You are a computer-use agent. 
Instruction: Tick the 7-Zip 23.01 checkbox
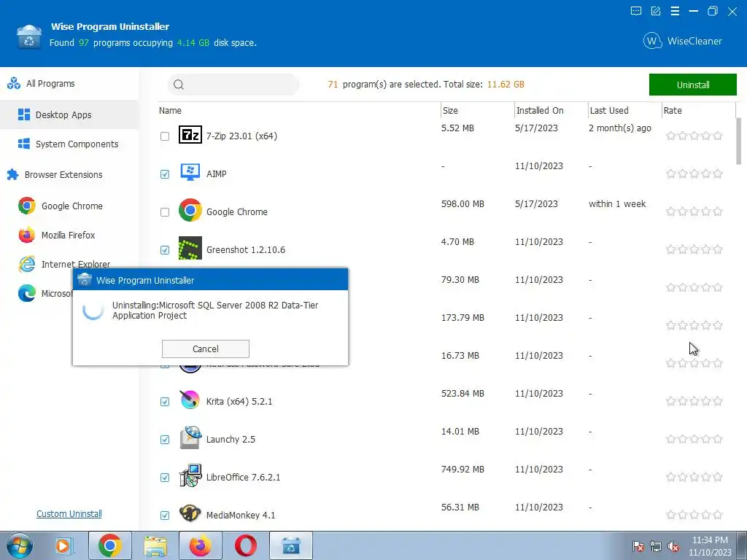pos(165,136)
